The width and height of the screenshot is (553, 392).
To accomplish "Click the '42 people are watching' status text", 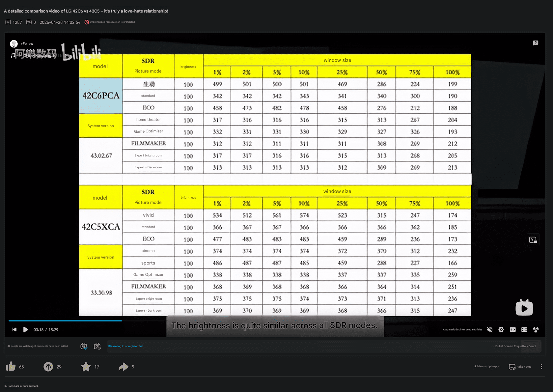I will coord(38,346).
